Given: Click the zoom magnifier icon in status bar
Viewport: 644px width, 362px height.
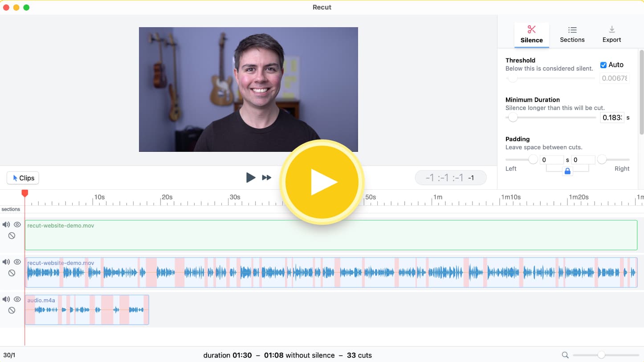Looking at the screenshot, I should tap(565, 355).
